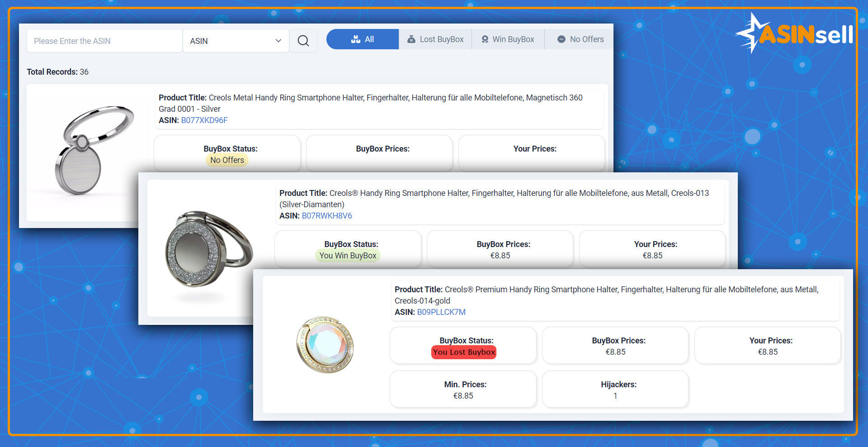Switch to the 'Win BuyBox' filter tab
This screenshot has height=447, width=868.
[x=508, y=39]
